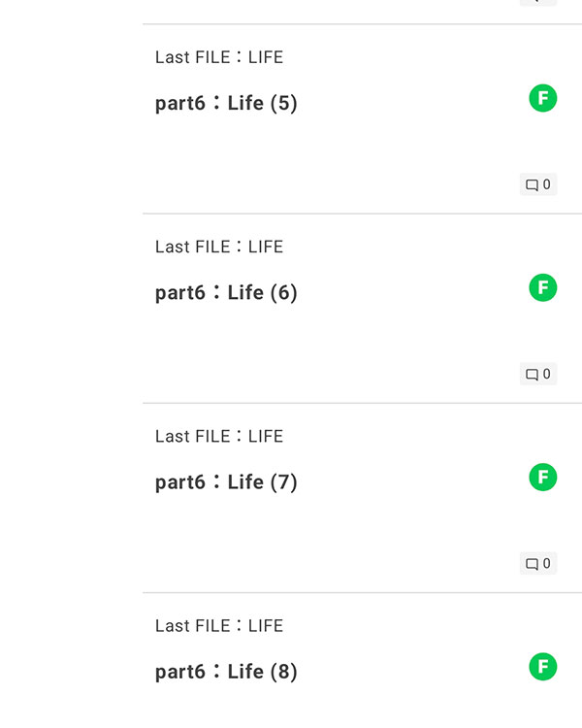Click the green F badge beside Life (5)
The width and height of the screenshot is (582, 728).
tap(543, 98)
